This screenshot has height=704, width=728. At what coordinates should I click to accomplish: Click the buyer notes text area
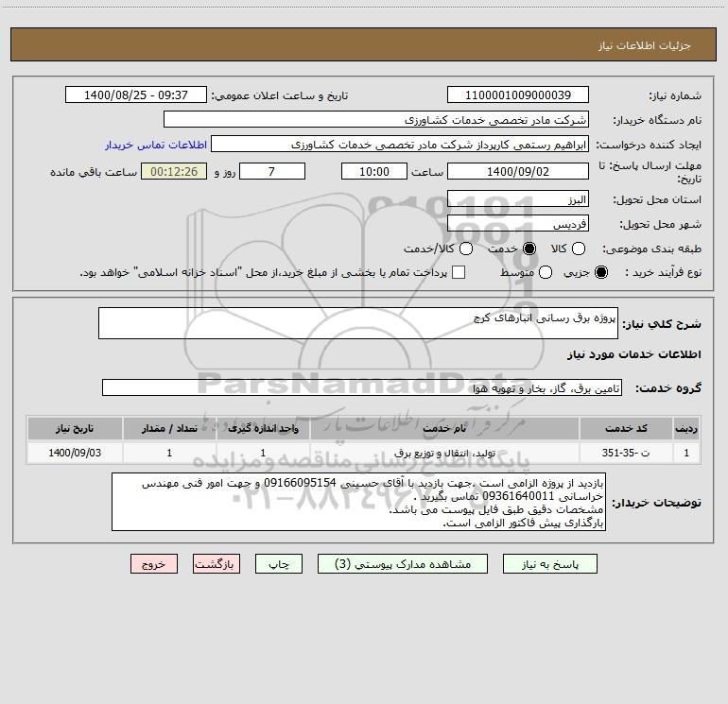point(359,502)
